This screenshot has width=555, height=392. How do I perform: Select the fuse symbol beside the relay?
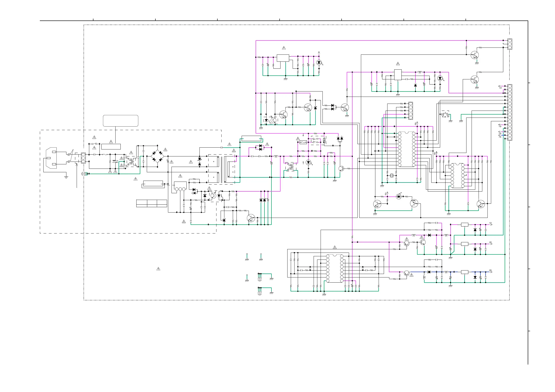(x=303, y=142)
